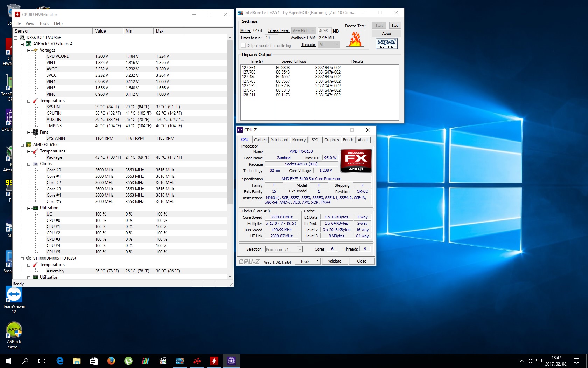Switch to the Memory tab in CPU-Z
The image size is (588, 368).
[299, 140]
